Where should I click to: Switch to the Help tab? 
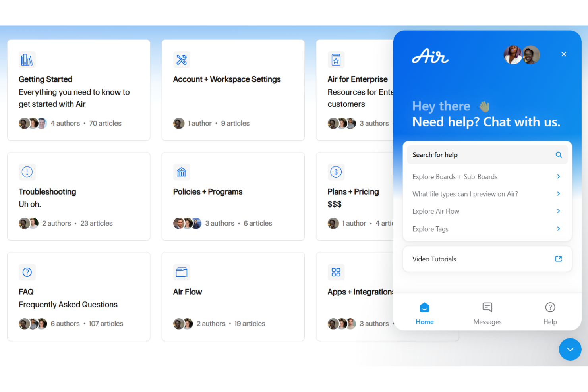click(x=550, y=313)
